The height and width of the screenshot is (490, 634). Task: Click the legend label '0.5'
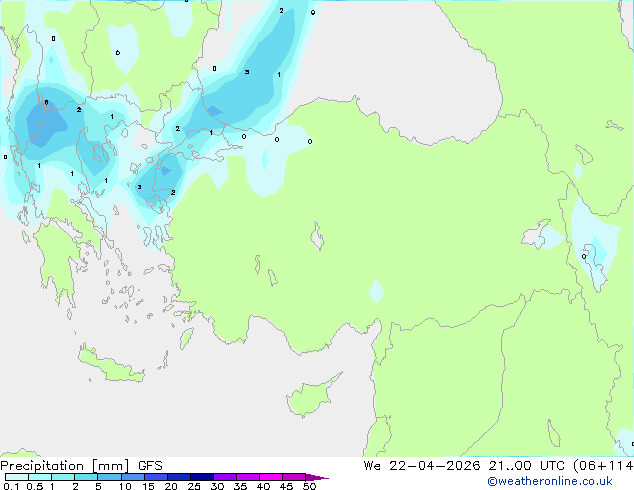click(x=34, y=486)
